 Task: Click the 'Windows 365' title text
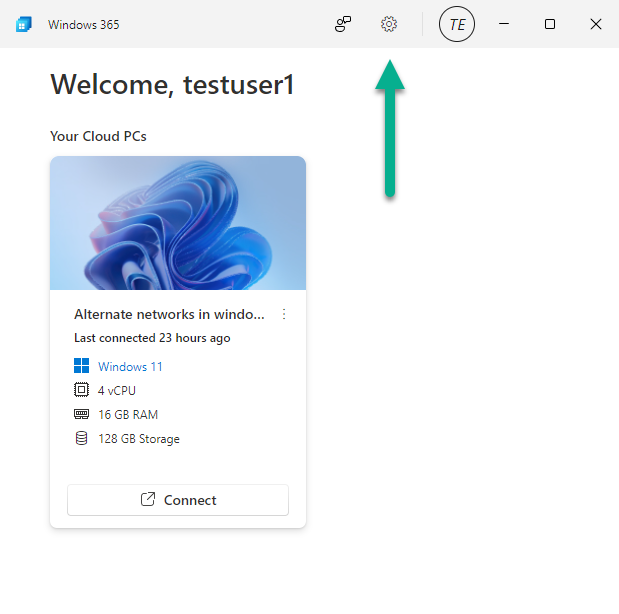pos(84,24)
